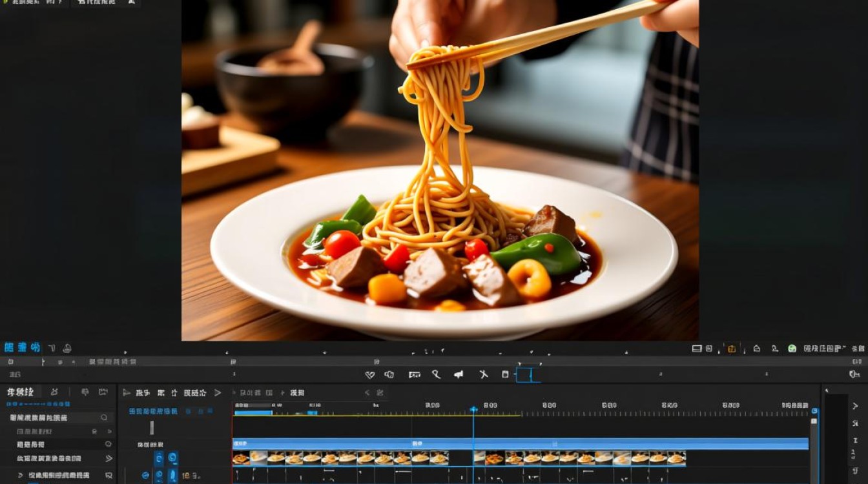868x484 pixels.
Task: Click the scissors-like icon beside the left panel's first tab
Action: click(x=54, y=392)
